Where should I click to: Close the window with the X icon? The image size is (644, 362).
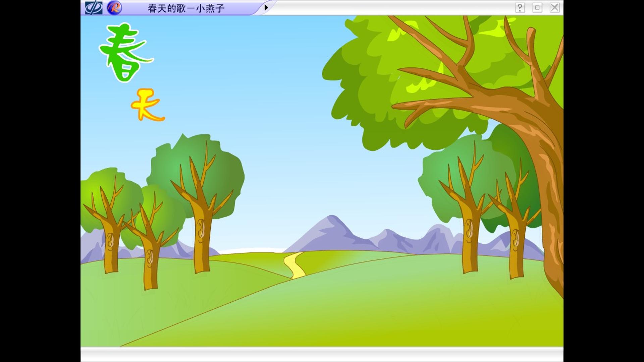pyautogui.click(x=555, y=8)
